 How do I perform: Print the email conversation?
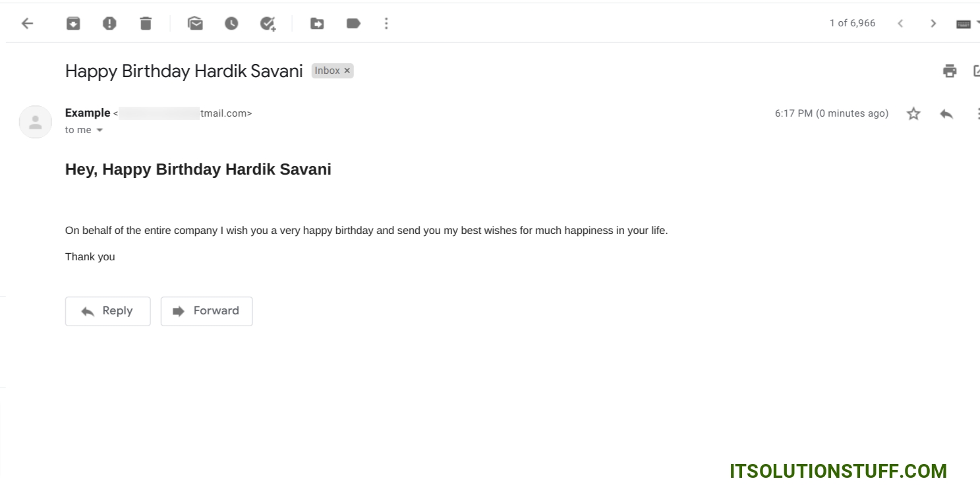click(950, 71)
